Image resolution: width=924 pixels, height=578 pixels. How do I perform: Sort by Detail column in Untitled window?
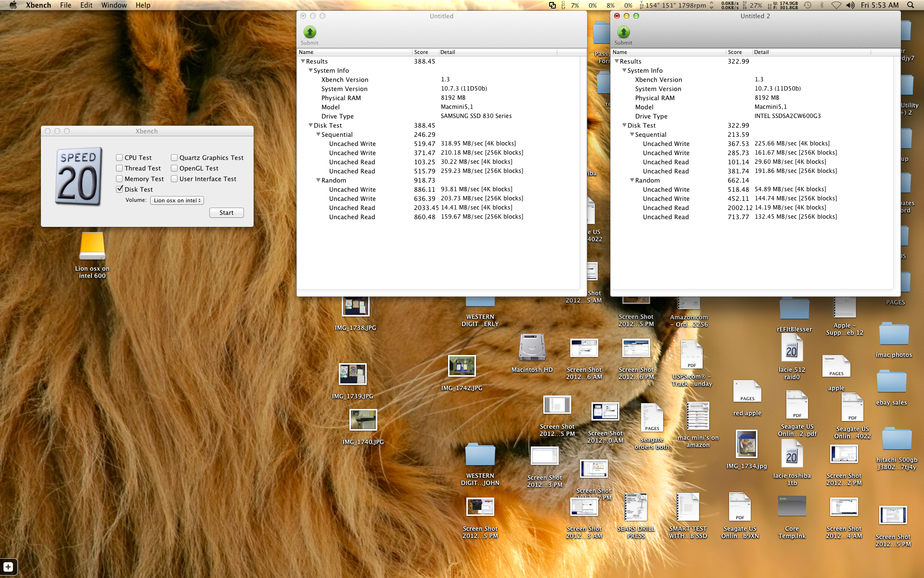(x=498, y=52)
